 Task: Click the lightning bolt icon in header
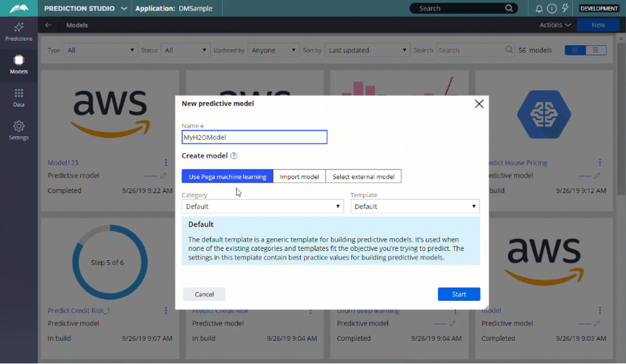[x=564, y=8]
